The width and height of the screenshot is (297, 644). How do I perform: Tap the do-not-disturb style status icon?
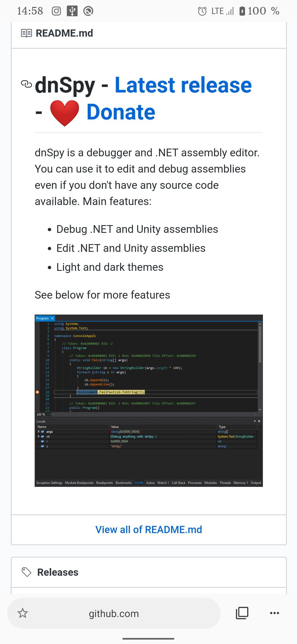coord(88,11)
